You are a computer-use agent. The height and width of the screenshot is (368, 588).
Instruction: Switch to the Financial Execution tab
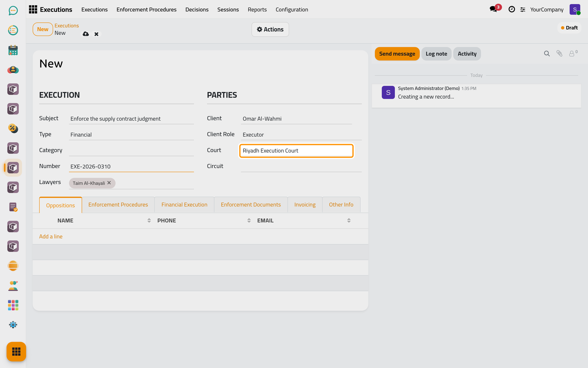[184, 205]
